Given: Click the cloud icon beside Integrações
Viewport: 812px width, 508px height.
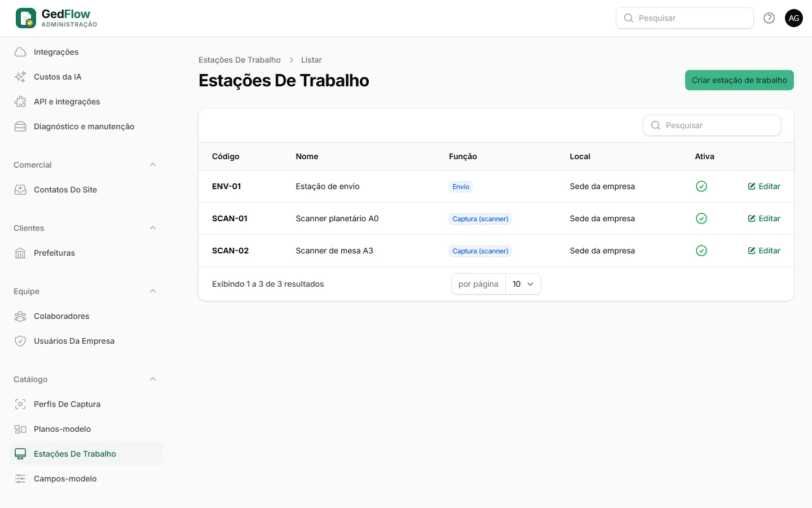Looking at the screenshot, I should point(20,52).
